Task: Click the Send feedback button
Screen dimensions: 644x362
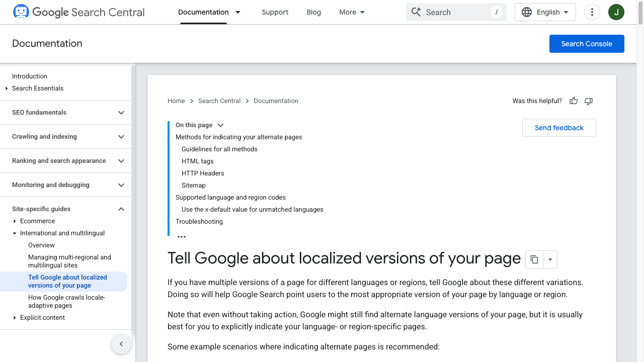Action: (559, 128)
